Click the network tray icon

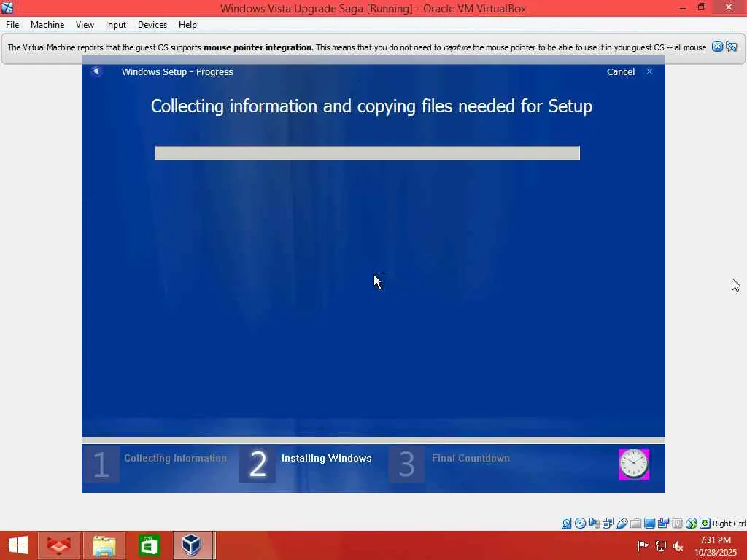[x=660, y=545]
